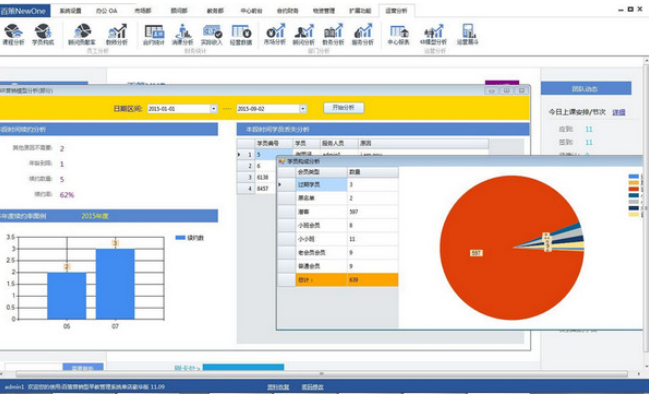
Task: Click the renewal rate value 62%
Action: coord(67,195)
